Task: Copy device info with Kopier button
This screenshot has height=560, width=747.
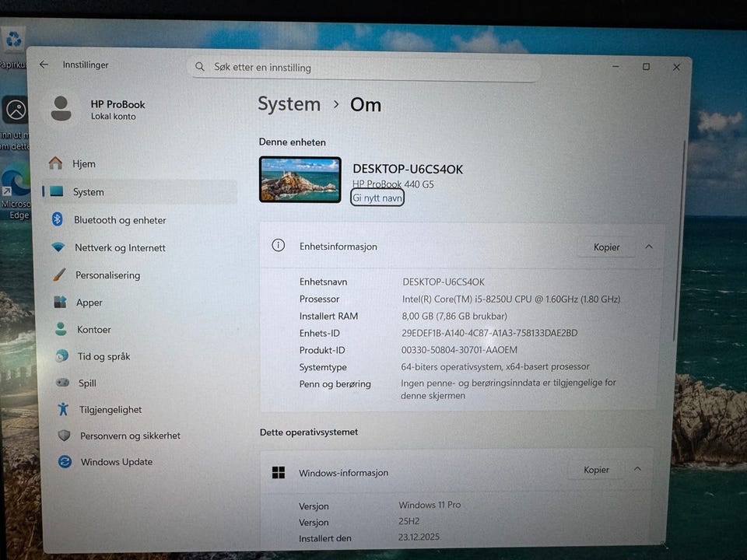Action: (606, 247)
